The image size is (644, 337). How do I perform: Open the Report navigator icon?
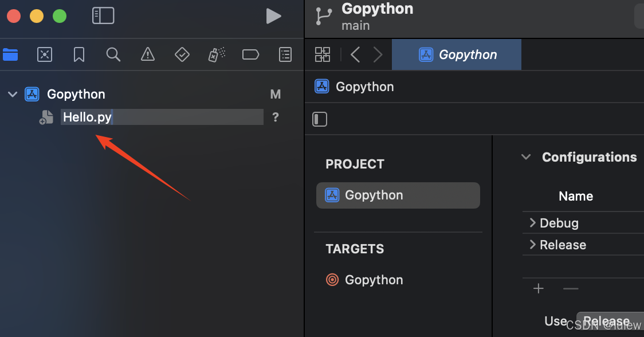[x=285, y=54]
